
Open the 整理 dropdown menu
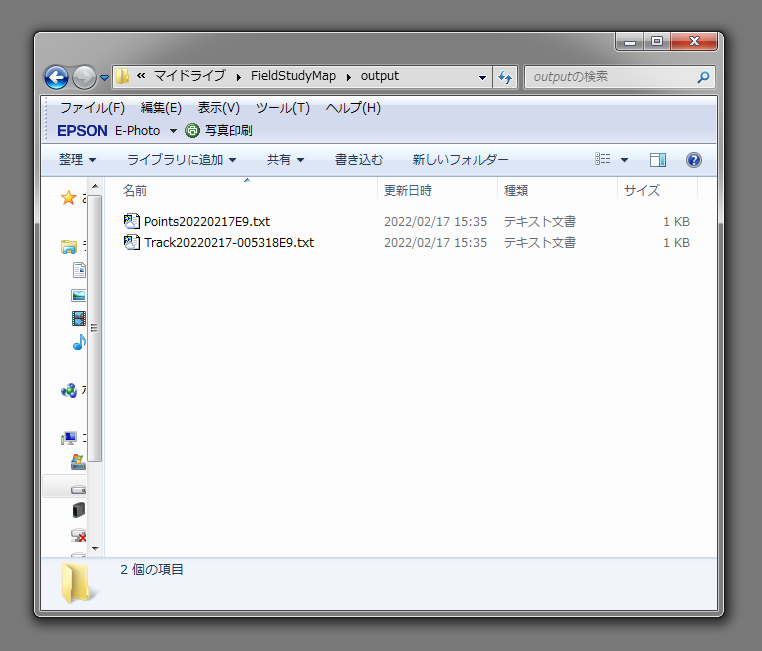point(78,159)
